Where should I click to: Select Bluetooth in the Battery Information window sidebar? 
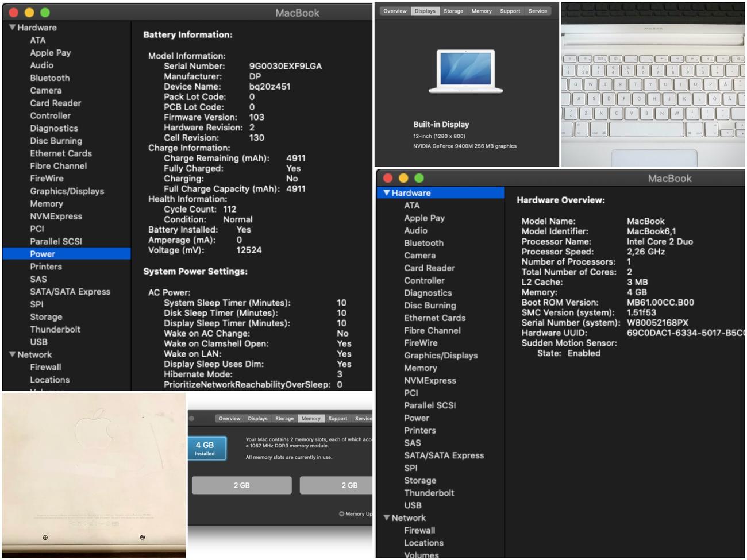pos(50,78)
